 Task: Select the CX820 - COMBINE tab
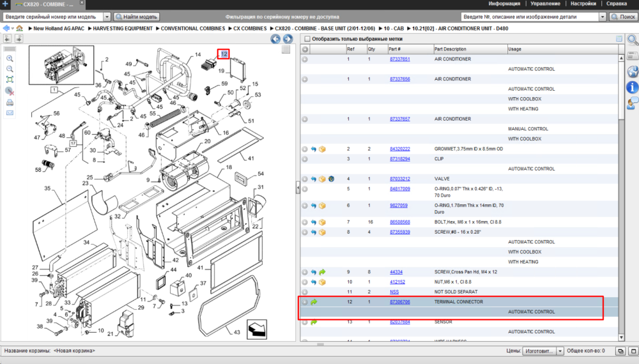47,4
